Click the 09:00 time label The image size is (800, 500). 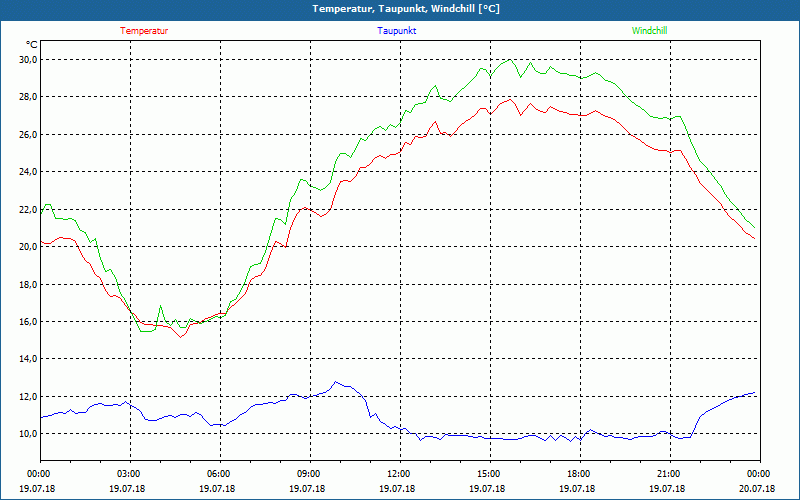click(x=310, y=474)
